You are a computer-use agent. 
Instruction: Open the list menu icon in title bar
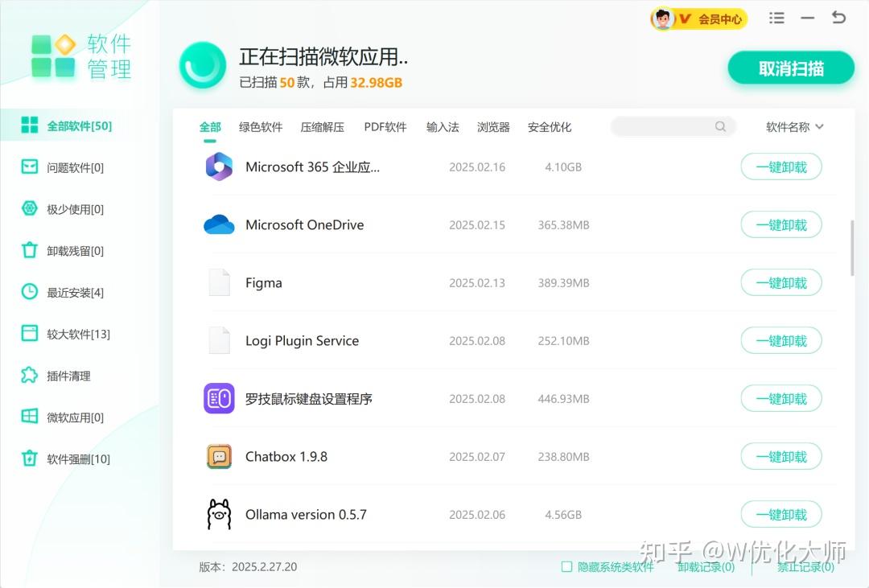click(x=776, y=19)
